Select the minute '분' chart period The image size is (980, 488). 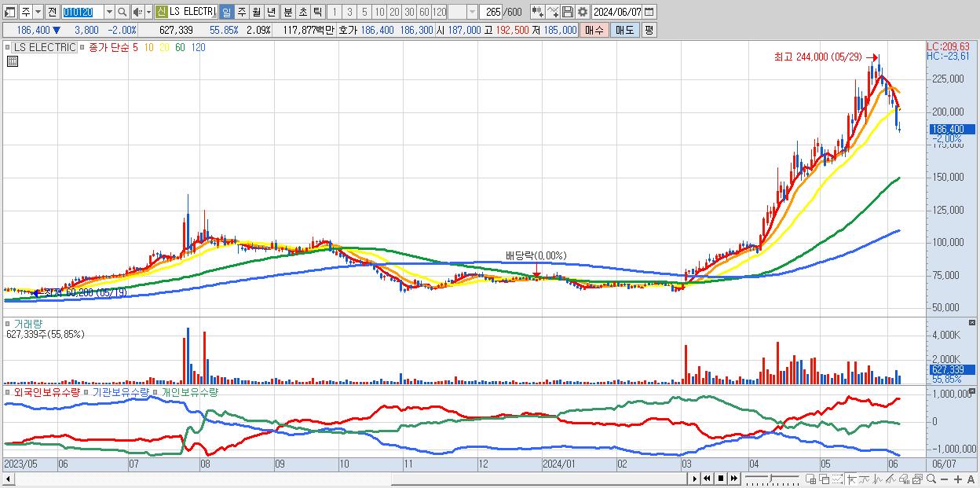[x=287, y=12]
